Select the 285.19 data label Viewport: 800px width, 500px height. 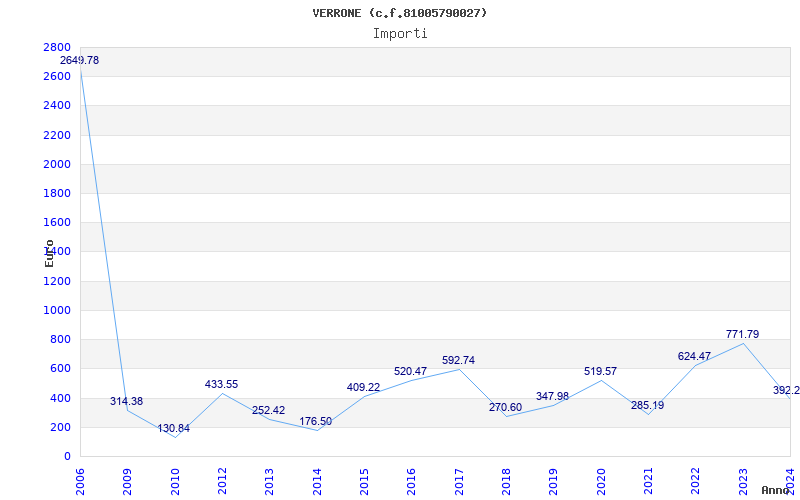(x=647, y=406)
